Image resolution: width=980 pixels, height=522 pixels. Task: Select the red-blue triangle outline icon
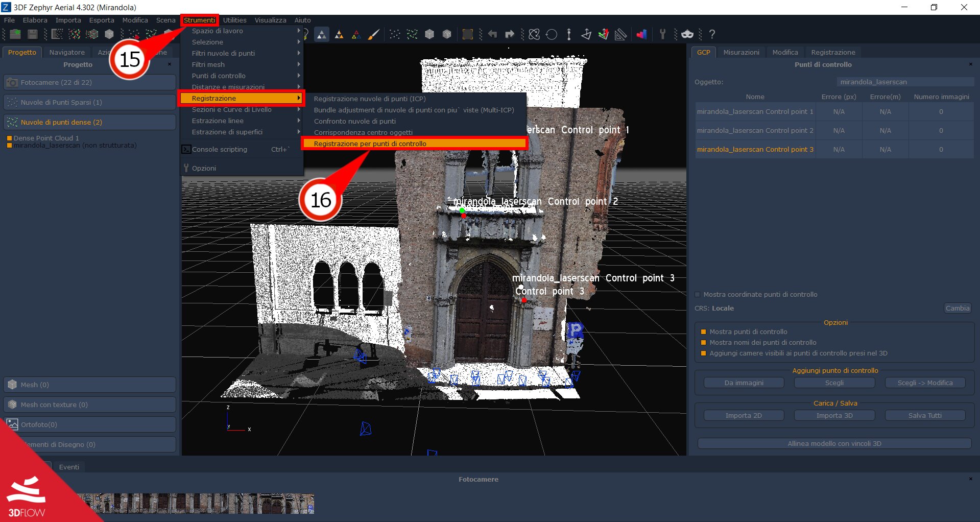click(356, 34)
